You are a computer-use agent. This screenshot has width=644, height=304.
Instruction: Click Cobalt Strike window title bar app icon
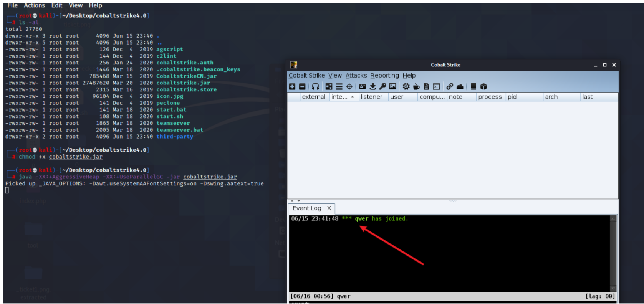click(294, 65)
